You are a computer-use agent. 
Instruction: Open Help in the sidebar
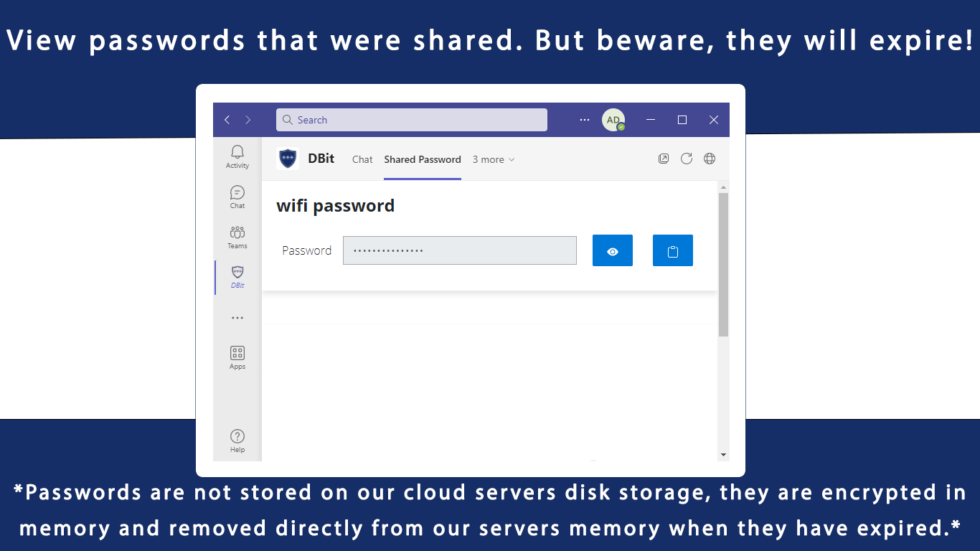[237, 440]
